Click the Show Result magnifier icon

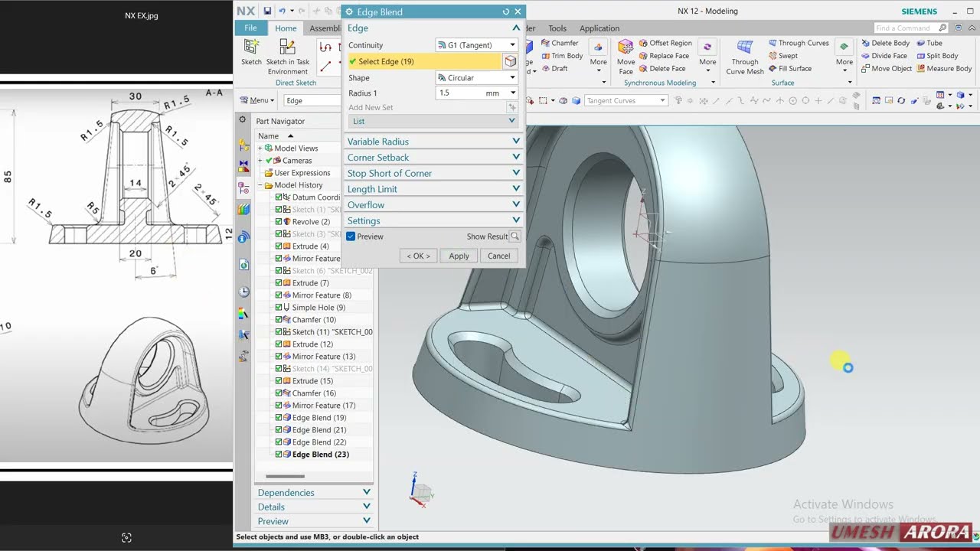point(515,236)
